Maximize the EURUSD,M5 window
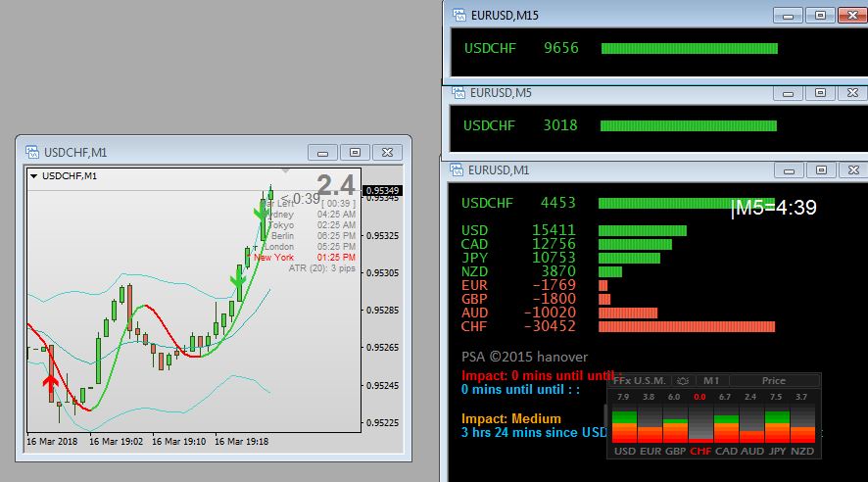The image size is (868, 482). 820,93
